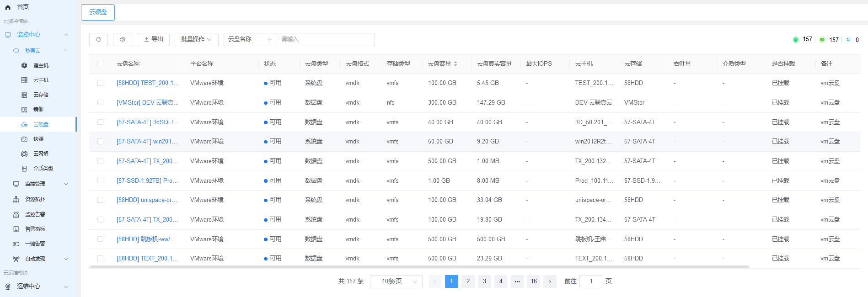Click the 私有云 cloud icon
The width and height of the screenshot is (868, 297).
point(16,50)
